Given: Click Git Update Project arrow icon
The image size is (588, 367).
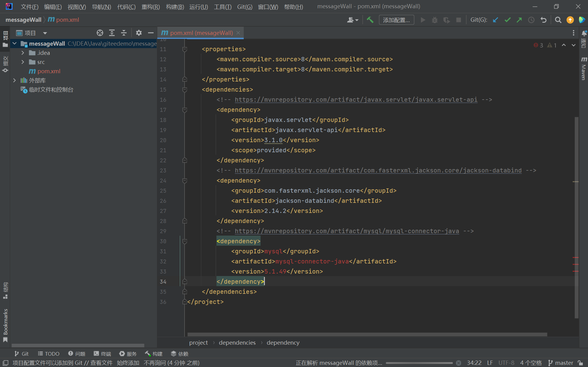Looking at the screenshot, I should [495, 20].
